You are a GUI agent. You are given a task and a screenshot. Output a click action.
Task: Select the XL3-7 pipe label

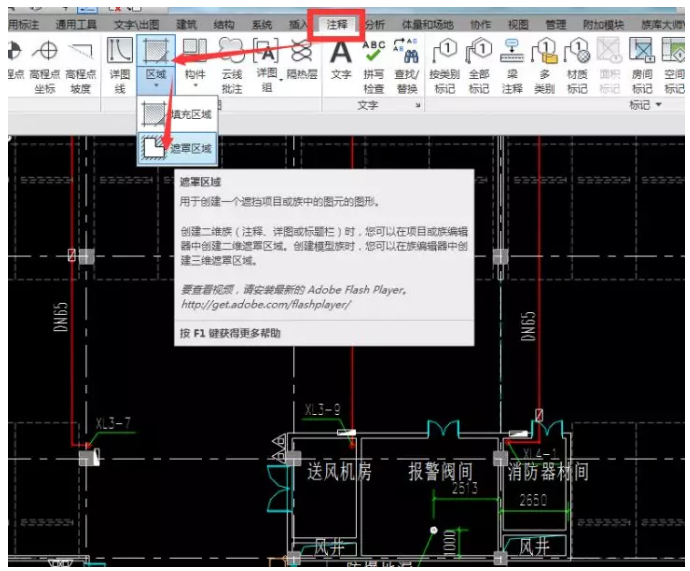113,423
